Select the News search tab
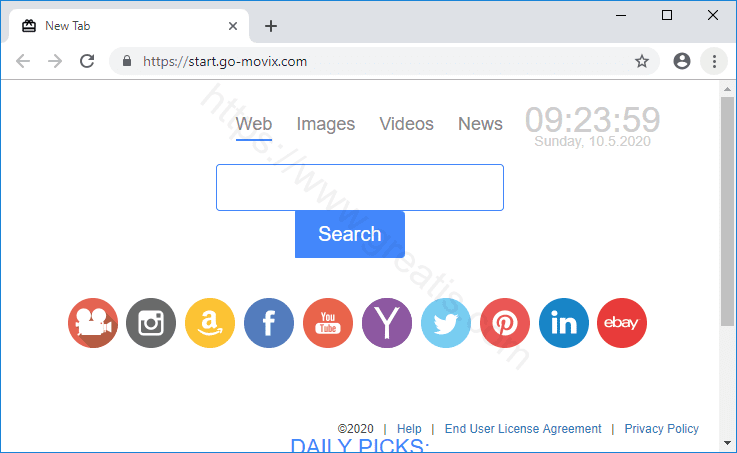This screenshot has width=737, height=453. tap(480, 124)
